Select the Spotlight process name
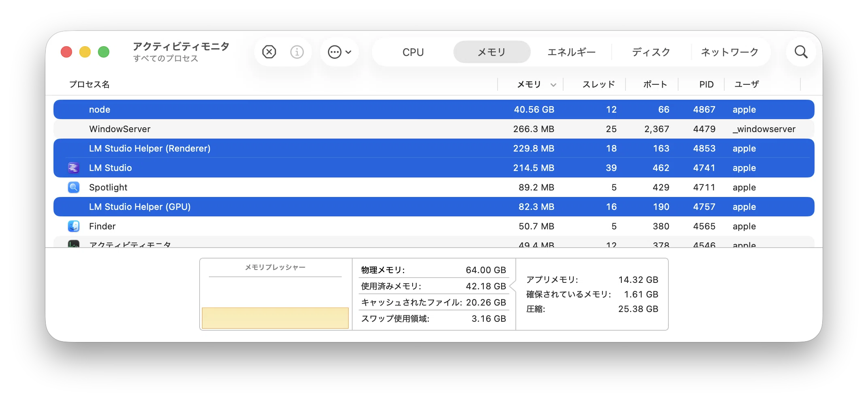This screenshot has height=402, width=868. 108,187
